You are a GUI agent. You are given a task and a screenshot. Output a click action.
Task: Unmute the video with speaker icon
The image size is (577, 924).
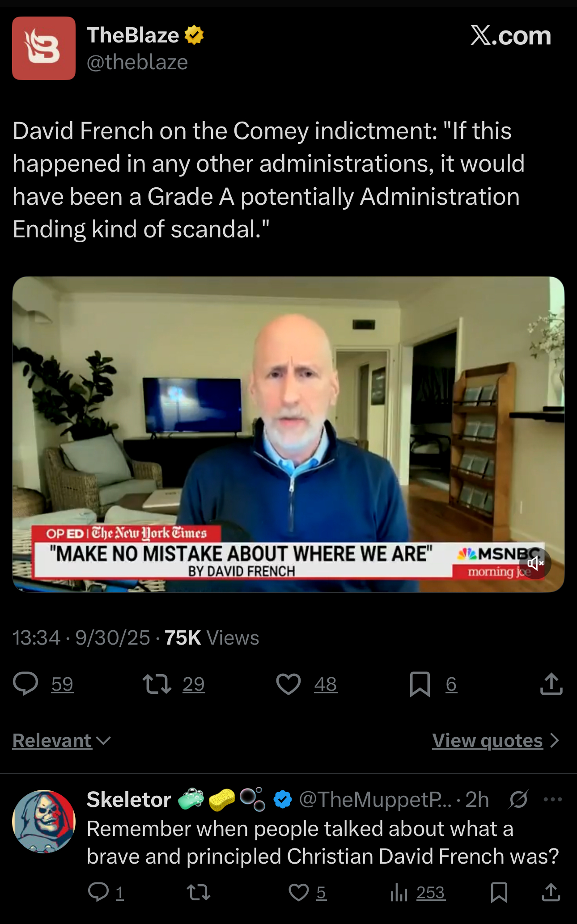pos(535,563)
